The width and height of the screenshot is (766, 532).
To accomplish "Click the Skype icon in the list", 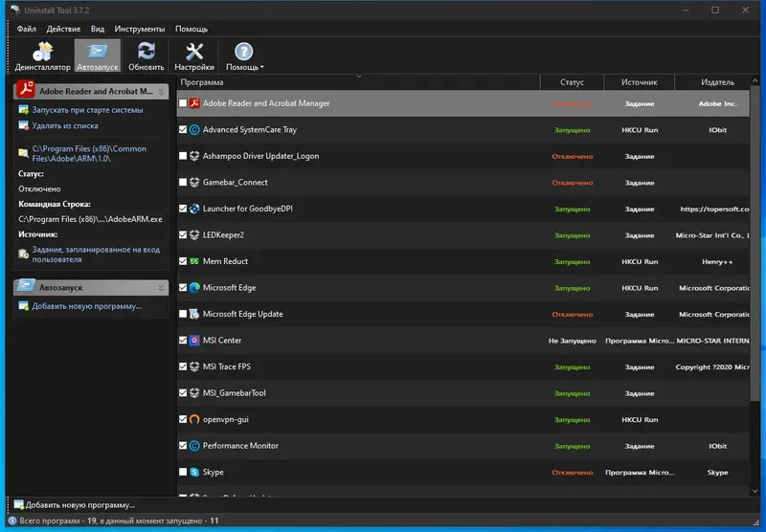I will click(194, 472).
